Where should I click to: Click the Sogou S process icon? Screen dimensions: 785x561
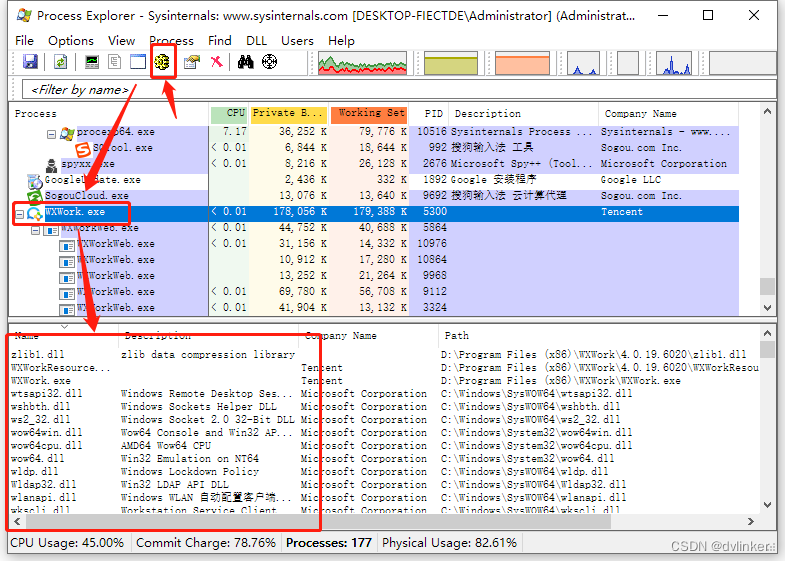83,149
